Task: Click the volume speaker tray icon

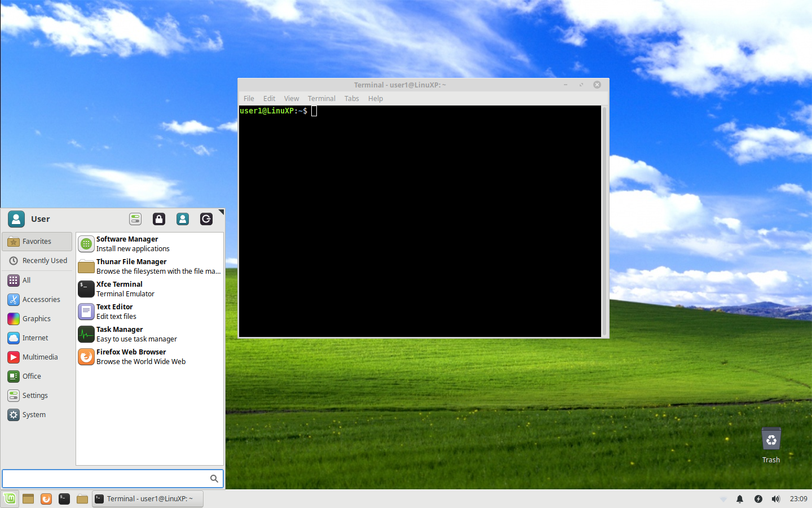Action: click(776, 498)
